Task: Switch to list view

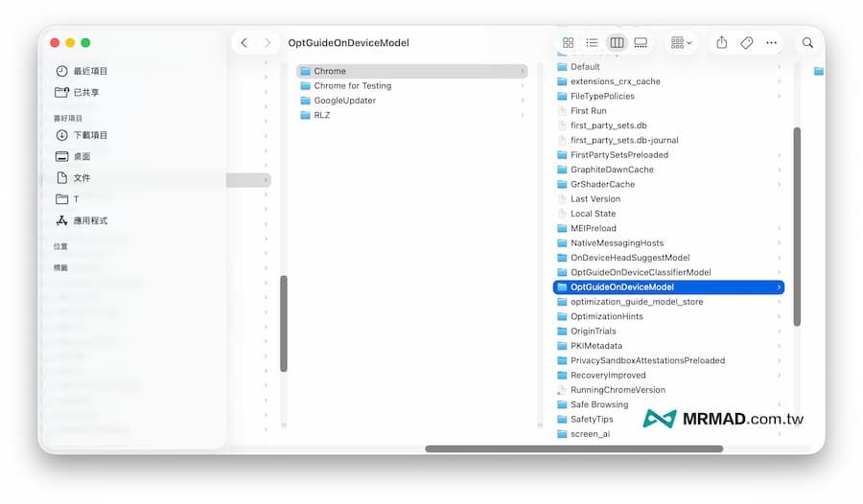Action: (x=593, y=42)
